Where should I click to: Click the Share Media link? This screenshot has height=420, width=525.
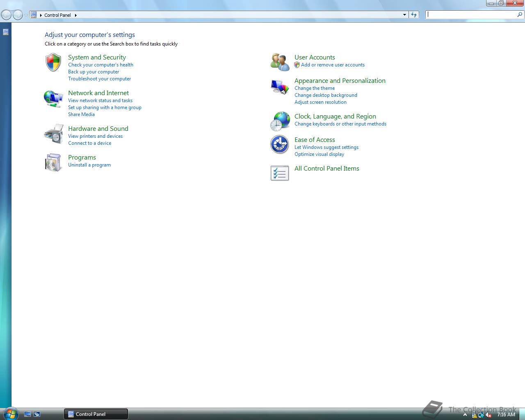pyautogui.click(x=81, y=114)
